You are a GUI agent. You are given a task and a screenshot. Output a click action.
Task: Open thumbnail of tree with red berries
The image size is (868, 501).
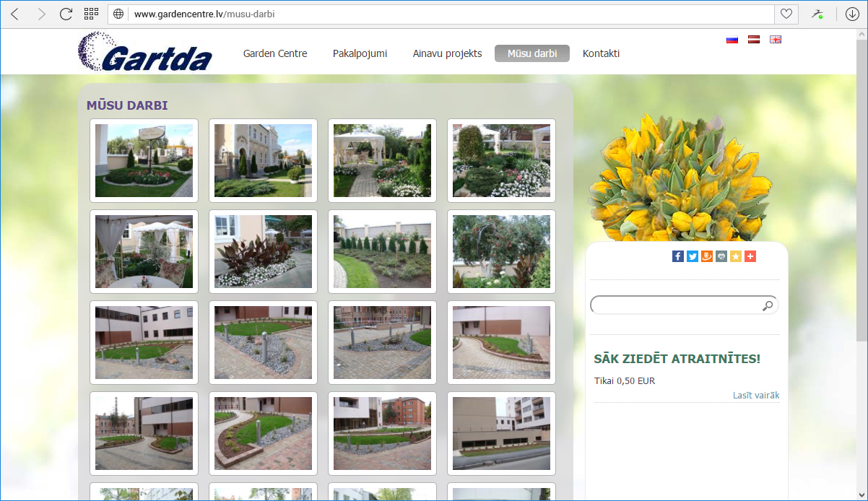[501, 251]
